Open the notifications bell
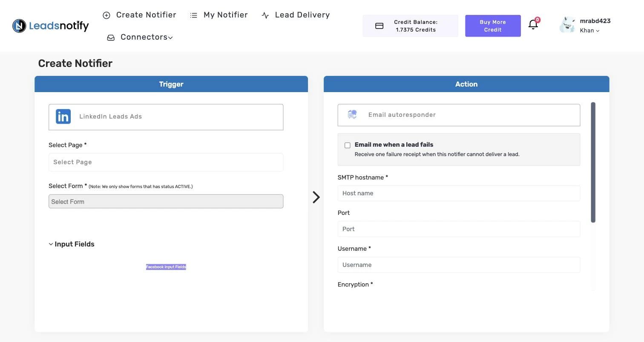 point(533,24)
